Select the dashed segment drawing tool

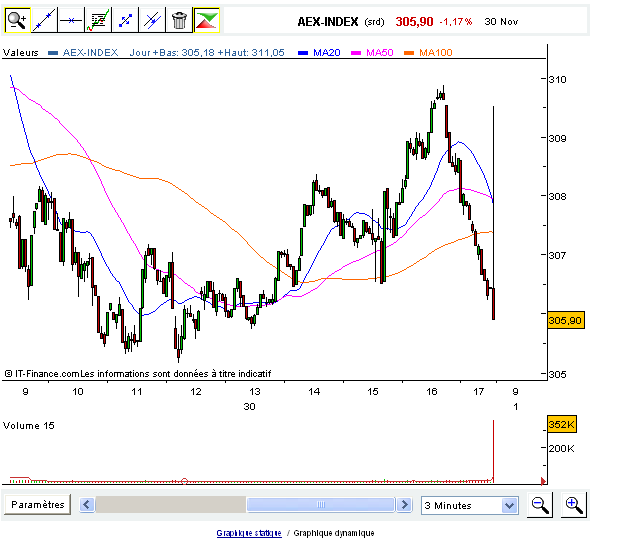[x=125, y=20]
